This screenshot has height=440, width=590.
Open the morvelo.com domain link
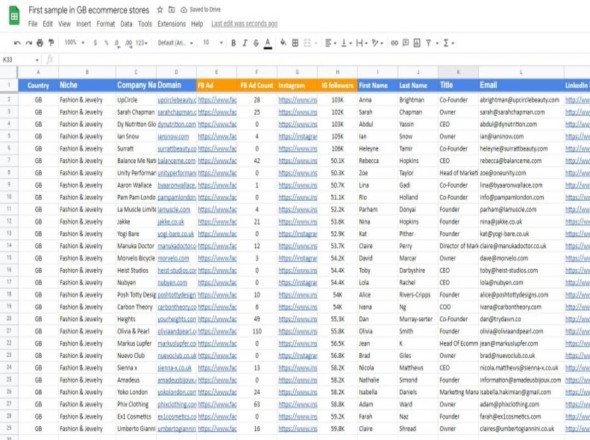click(x=173, y=258)
